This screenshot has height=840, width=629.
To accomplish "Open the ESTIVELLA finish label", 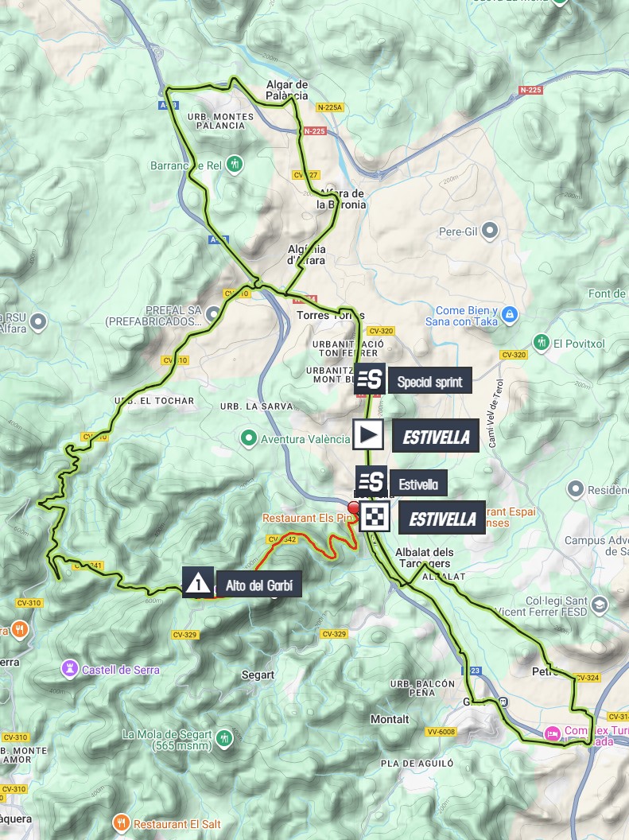I will [x=442, y=518].
